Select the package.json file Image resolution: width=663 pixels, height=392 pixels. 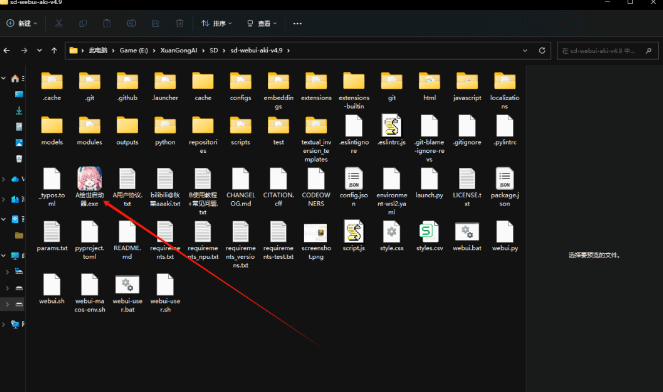[505, 178]
